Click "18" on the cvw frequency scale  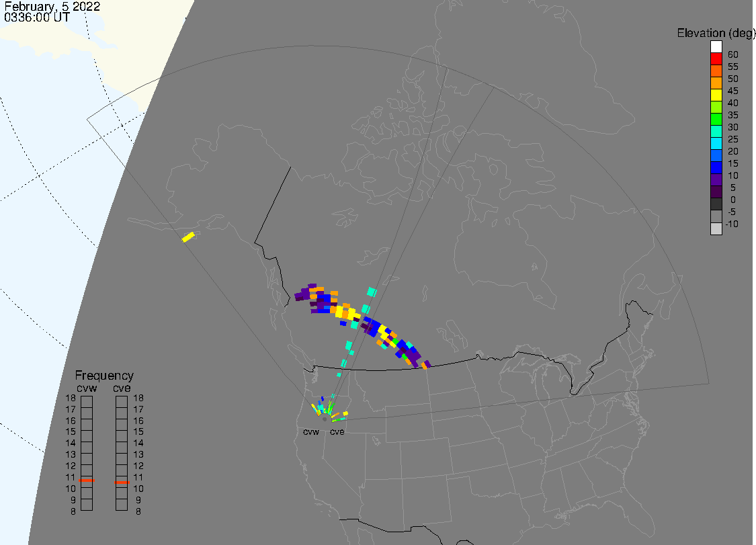pos(71,398)
